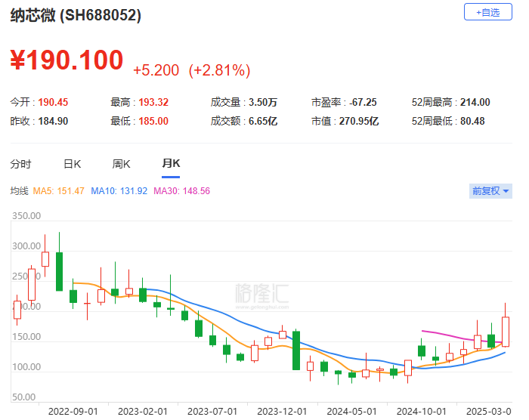Click the 2022-09-01 date axis label
This screenshot has width=529, height=420.
(73, 412)
